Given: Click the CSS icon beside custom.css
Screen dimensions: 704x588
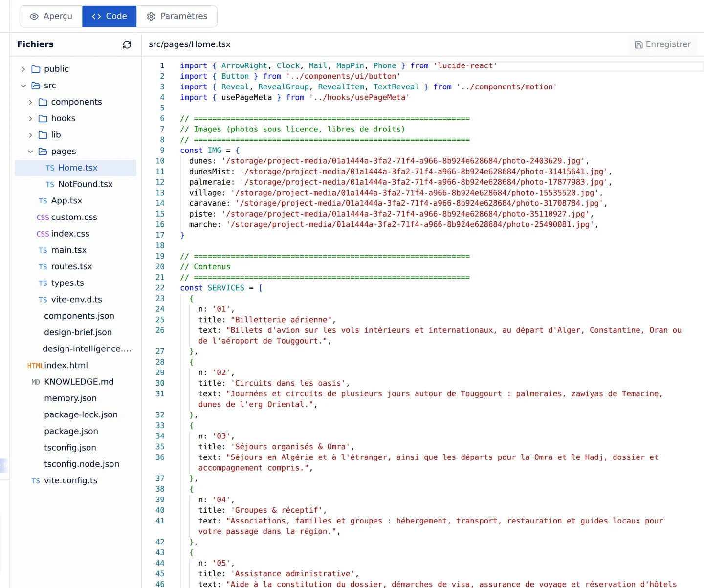Looking at the screenshot, I should point(43,218).
